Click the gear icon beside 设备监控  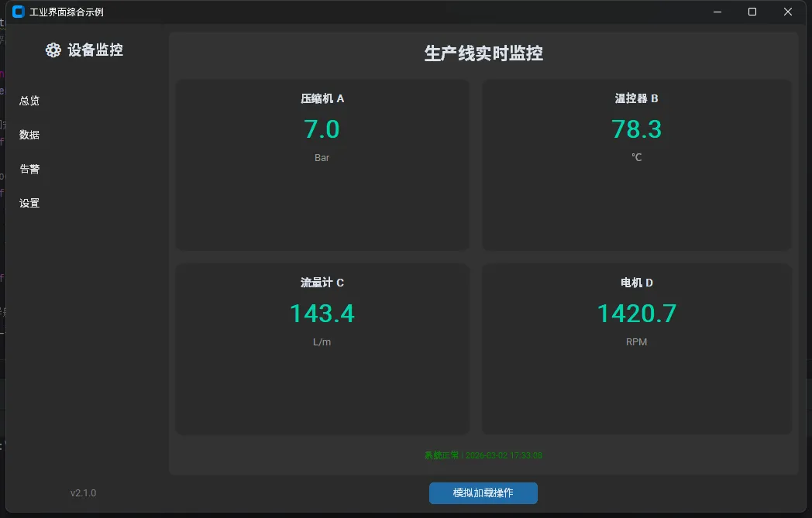point(53,50)
